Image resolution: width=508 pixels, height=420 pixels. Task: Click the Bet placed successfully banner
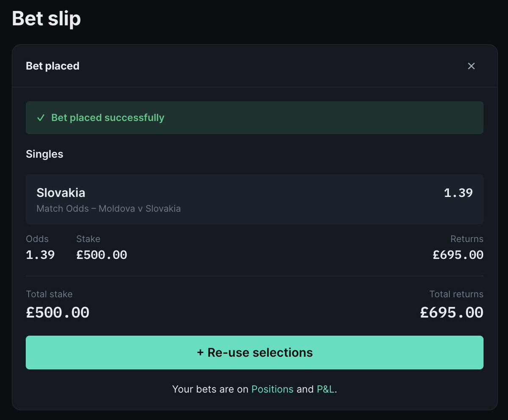click(254, 118)
